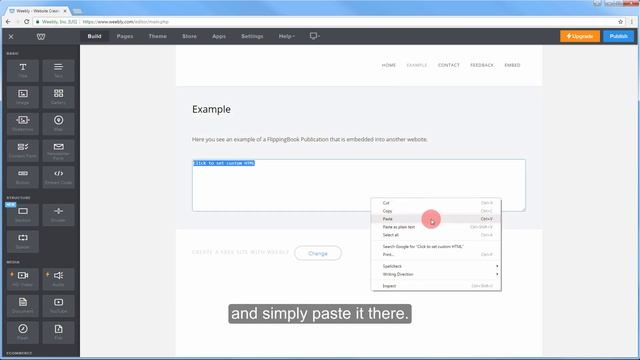Screen dimensions: 640x360
Task: Choose Paste from context menu
Action: 436,219
